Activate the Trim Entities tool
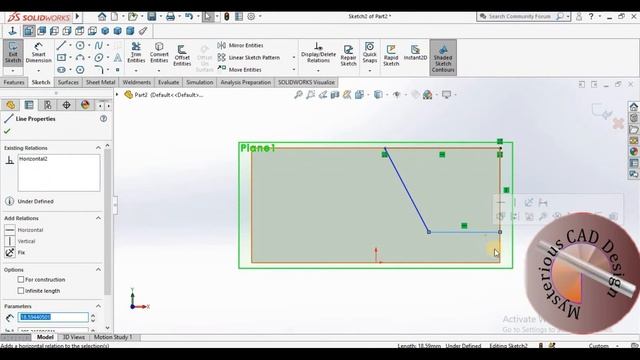Image resolution: width=640 pixels, height=360 pixels. click(136, 53)
